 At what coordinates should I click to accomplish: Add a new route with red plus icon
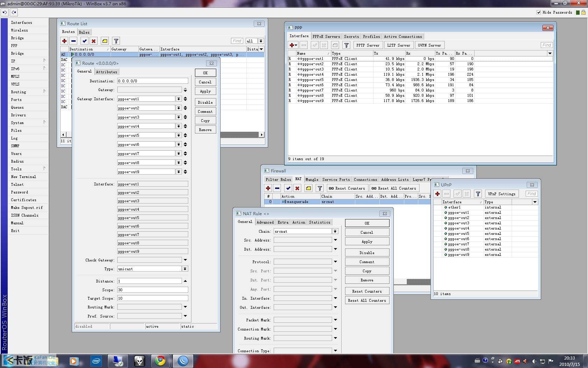(x=64, y=41)
